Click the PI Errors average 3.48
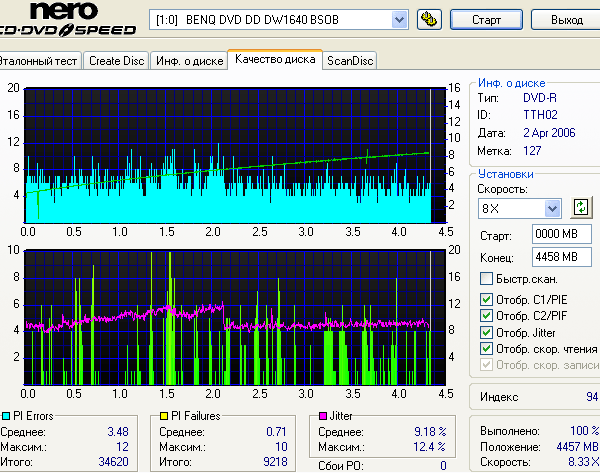Screen dimensions: 600x473 coord(118,432)
